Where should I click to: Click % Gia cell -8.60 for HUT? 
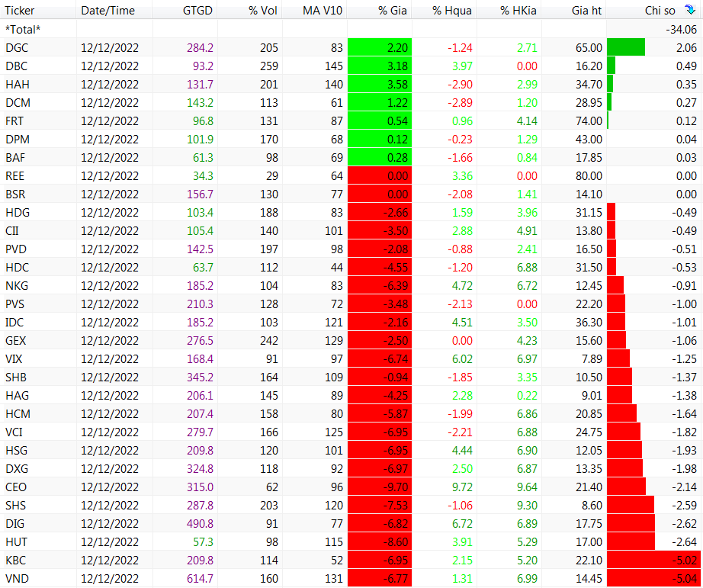pyautogui.click(x=380, y=542)
